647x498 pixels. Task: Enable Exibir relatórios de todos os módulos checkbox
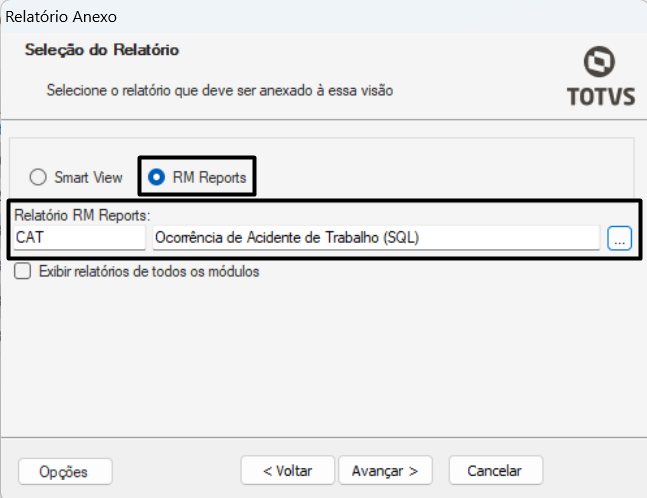(22, 271)
